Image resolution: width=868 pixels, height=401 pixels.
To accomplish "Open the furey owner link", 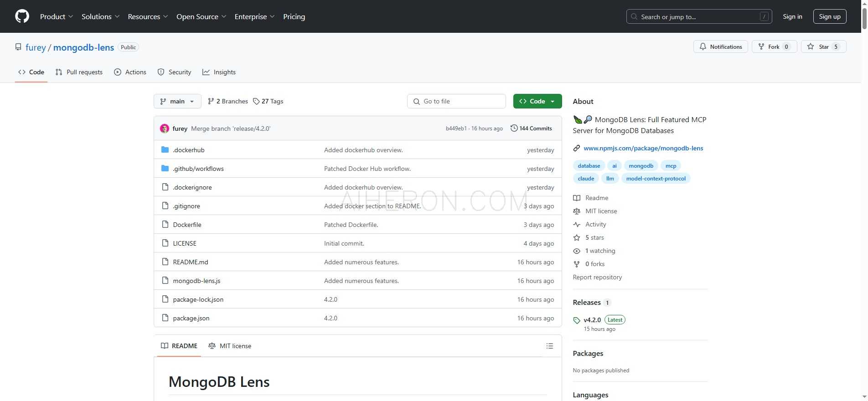I will click(x=36, y=47).
